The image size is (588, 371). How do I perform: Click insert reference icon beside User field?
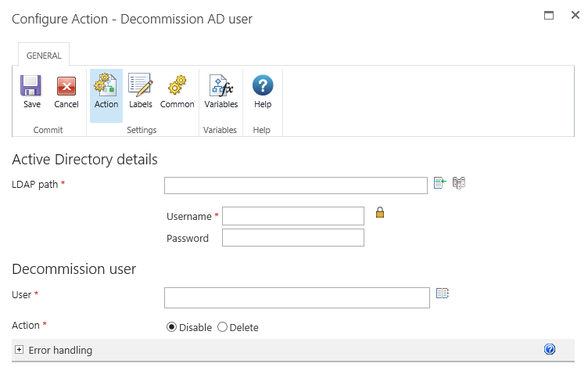pos(443,294)
